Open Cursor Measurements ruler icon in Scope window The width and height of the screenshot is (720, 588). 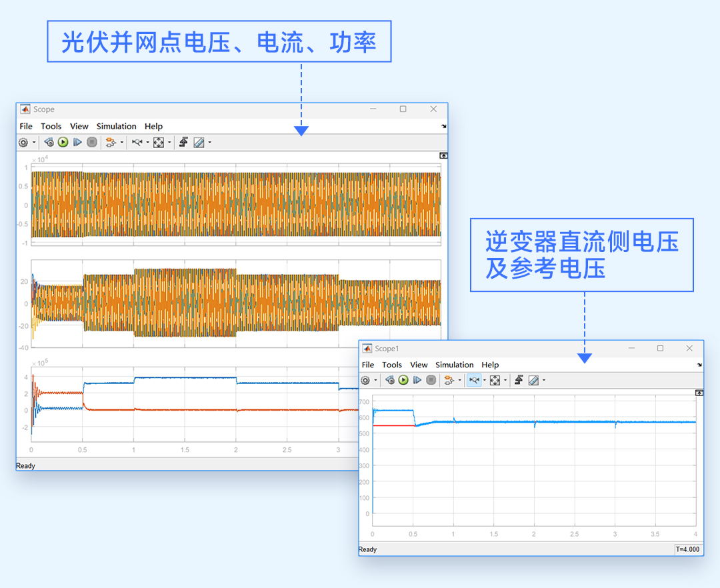199,142
